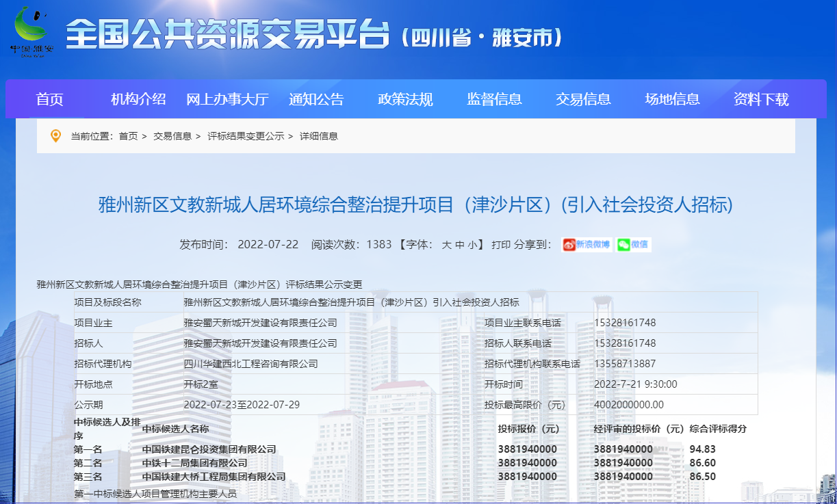Click the 交易信息 breadcrumb link

coord(172,136)
